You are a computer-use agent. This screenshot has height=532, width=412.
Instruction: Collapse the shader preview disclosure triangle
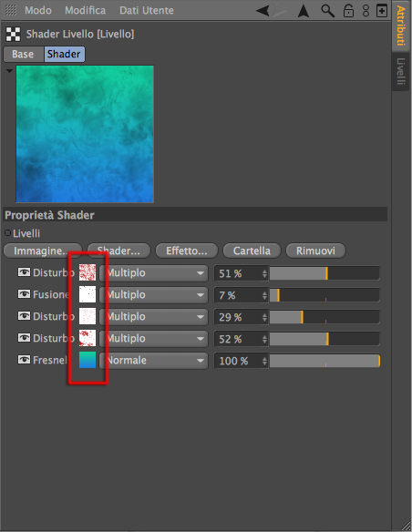click(9, 71)
